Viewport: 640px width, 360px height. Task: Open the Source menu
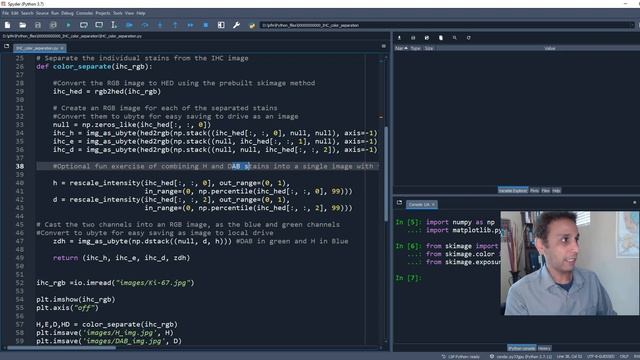(42, 13)
